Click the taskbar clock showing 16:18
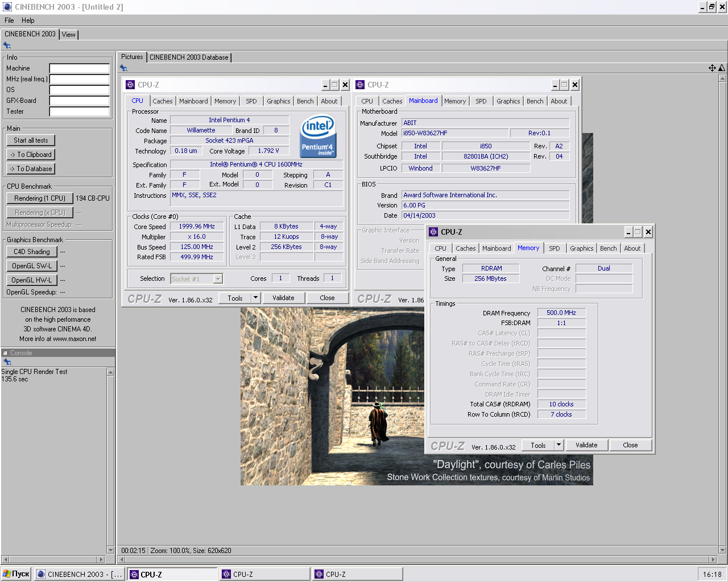728x582 pixels. 712,574
